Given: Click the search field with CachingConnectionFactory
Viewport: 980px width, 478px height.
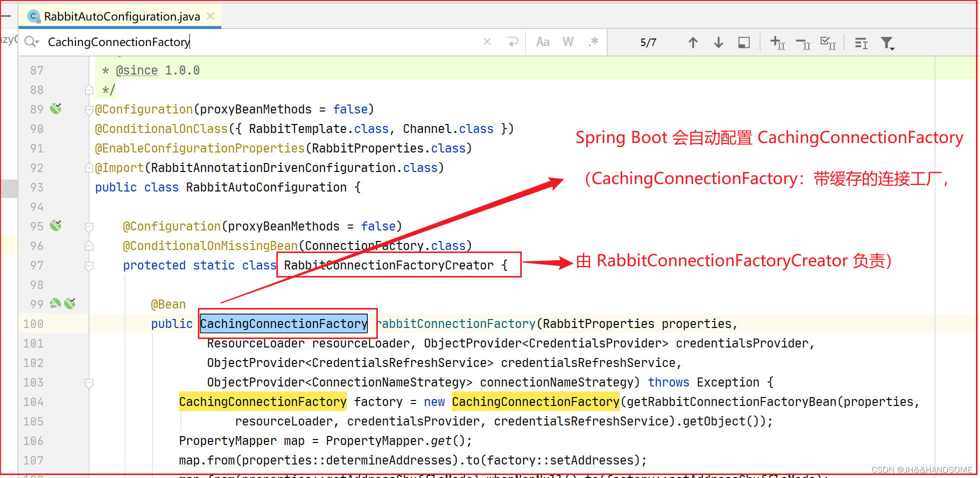Looking at the screenshot, I should pos(260,42).
